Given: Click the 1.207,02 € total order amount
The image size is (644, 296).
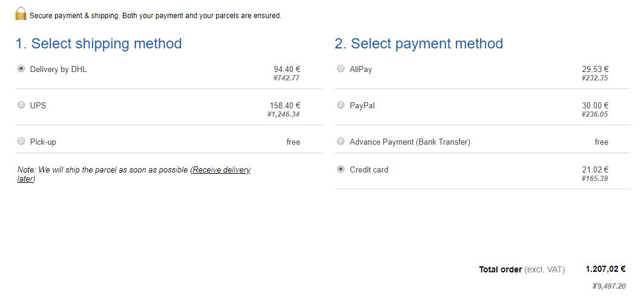Looking at the screenshot, I should point(605,269).
